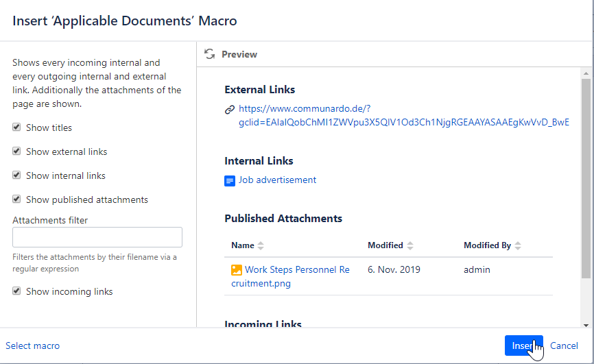The width and height of the screenshot is (594, 364).
Task: Click the '6. Nov. 2019' modified date
Action: [x=394, y=269]
